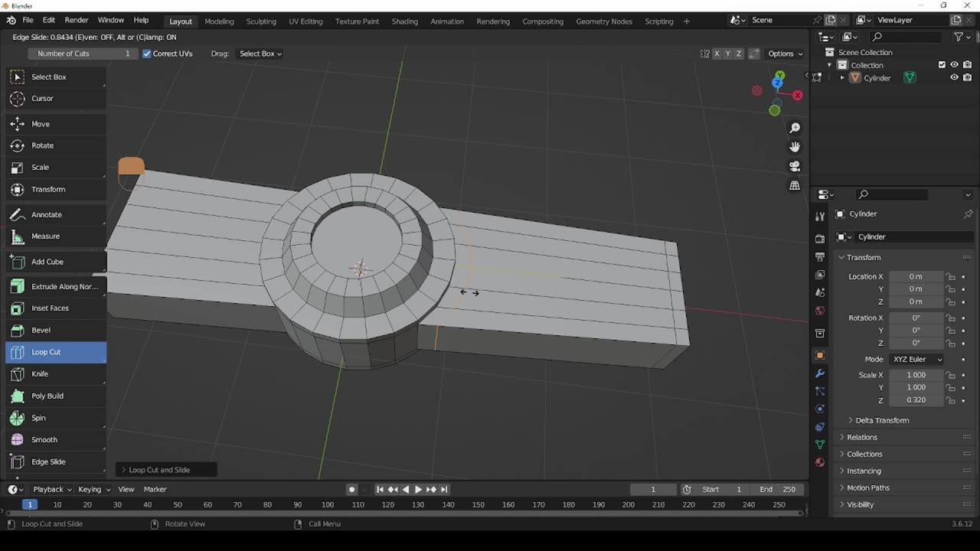This screenshot has width=980, height=551.
Task: Open the Edit menu
Action: [49, 20]
